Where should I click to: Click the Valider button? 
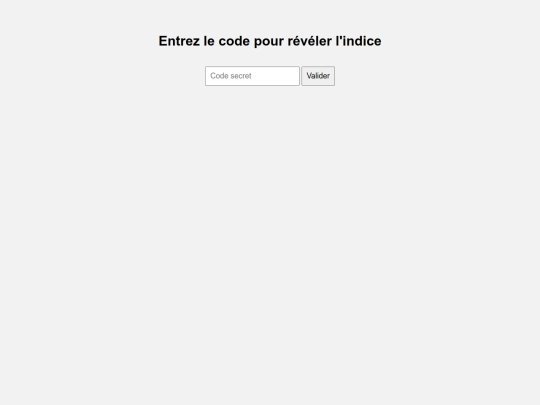coord(318,76)
